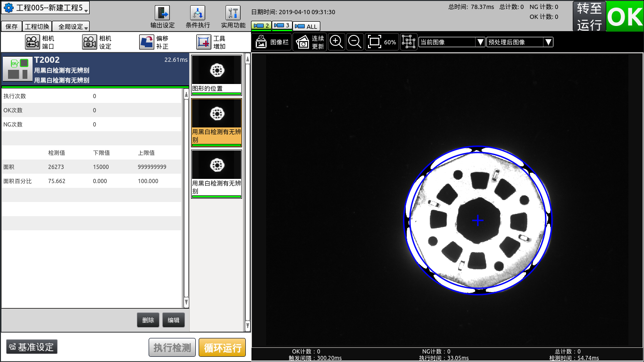Click the 循环运行 loop run button
This screenshot has height=362, width=644.
(x=222, y=348)
